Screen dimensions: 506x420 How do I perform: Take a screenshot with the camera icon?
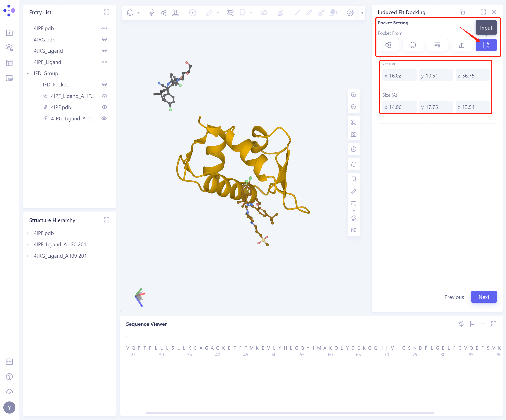coord(354,134)
